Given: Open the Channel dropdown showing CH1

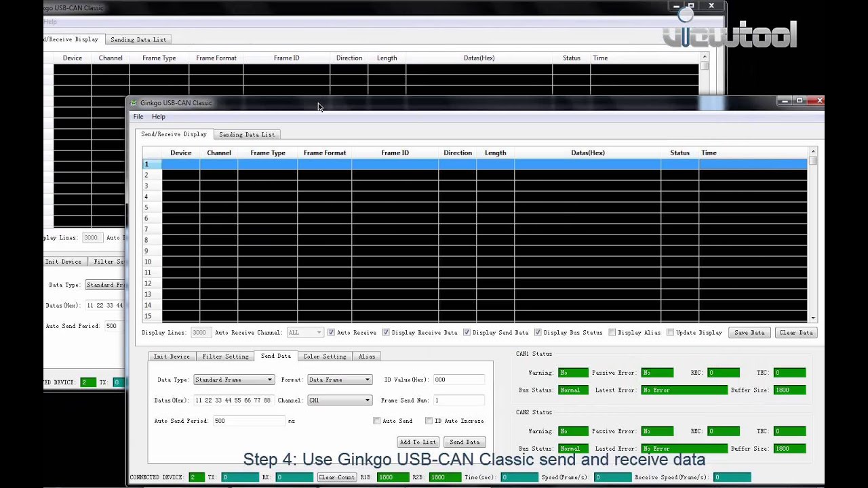Looking at the screenshot, I should pyautogui.click(x=340, y=401).
